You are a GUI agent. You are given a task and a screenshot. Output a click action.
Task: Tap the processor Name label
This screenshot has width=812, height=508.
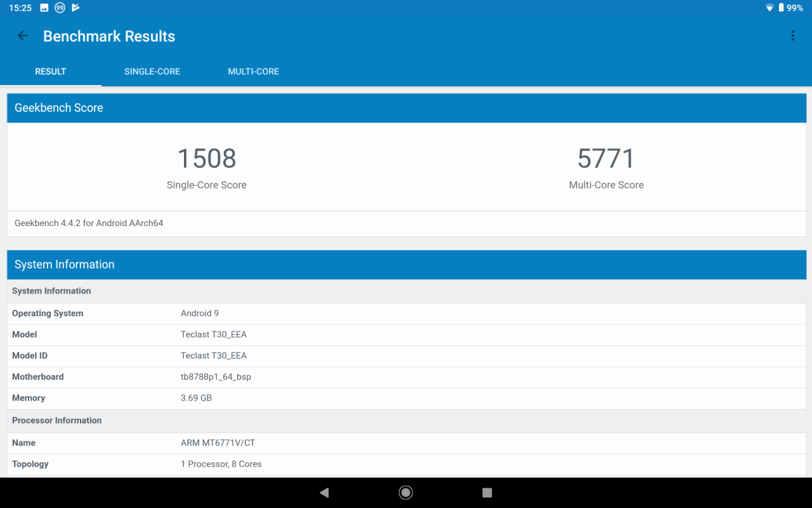(x=24, y=443)
